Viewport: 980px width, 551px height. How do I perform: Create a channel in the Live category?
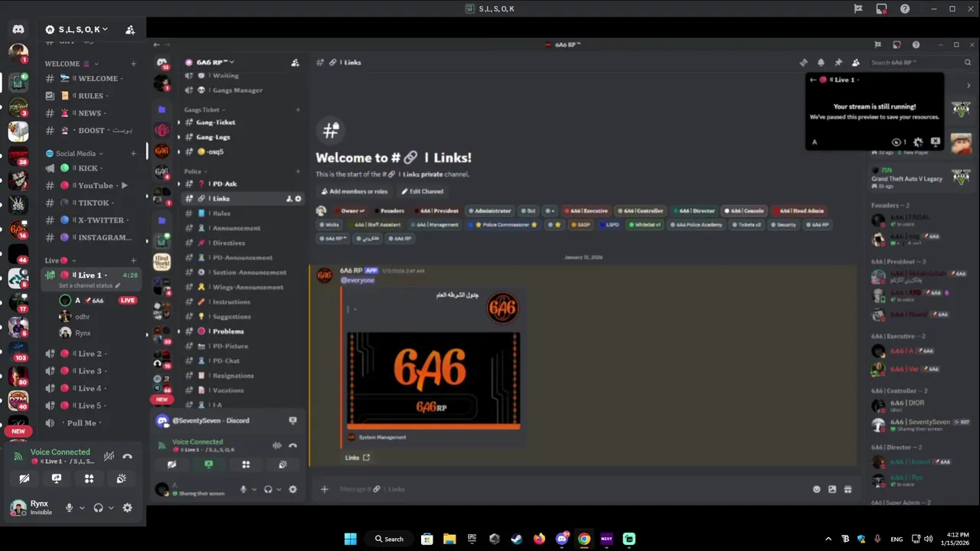(x=133, y=260)
